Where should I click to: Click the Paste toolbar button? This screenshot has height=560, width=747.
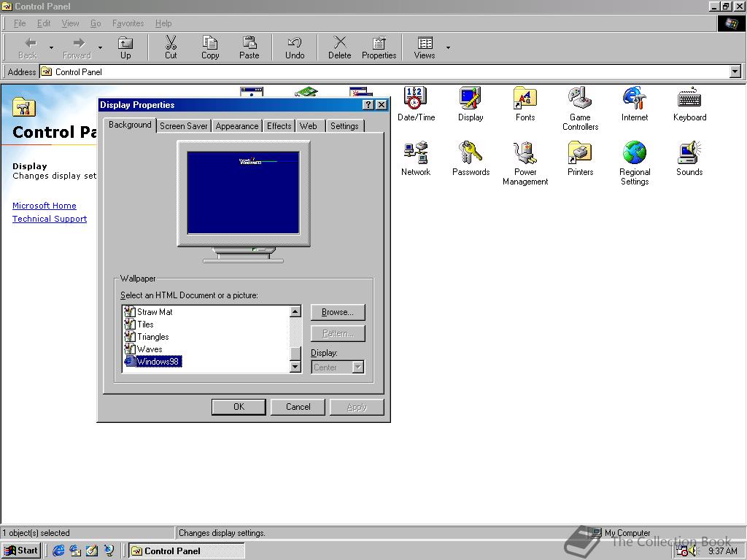[249, 47]
